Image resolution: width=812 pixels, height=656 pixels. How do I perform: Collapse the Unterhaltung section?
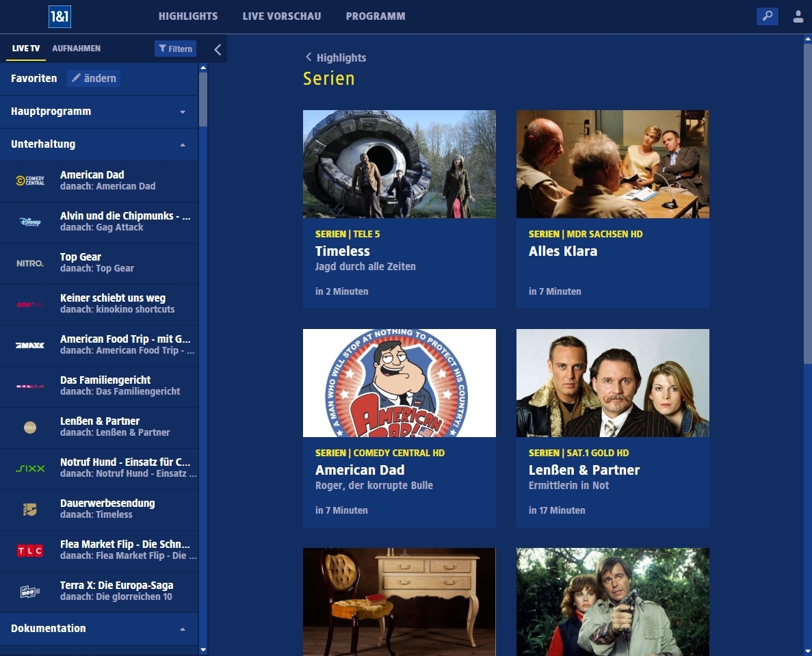182,144
